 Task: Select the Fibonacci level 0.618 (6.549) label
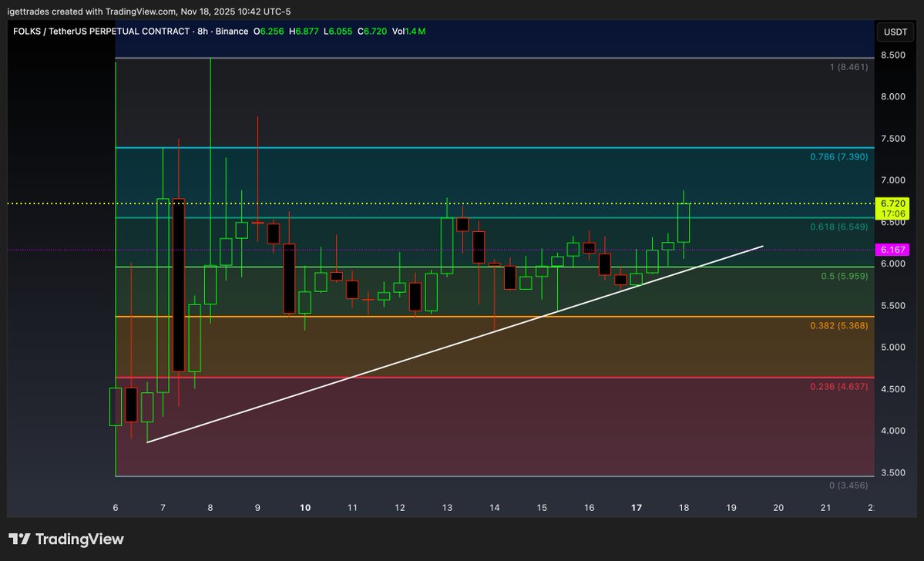[x=838, y=227]
